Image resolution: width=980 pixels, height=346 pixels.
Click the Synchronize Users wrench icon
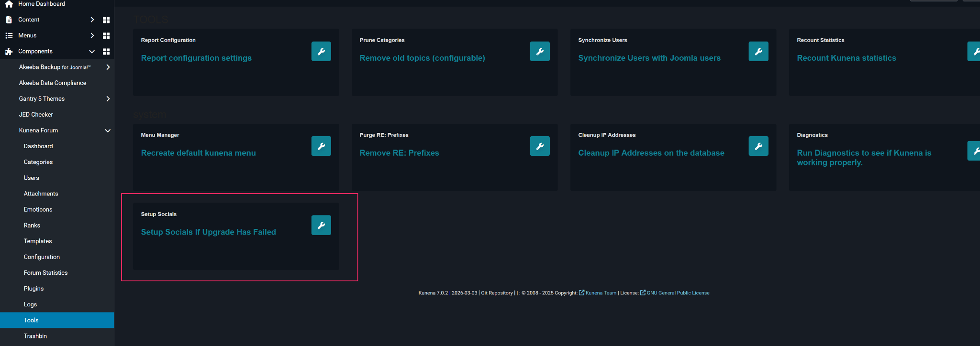pyautogui.click(x=758, y=51)
